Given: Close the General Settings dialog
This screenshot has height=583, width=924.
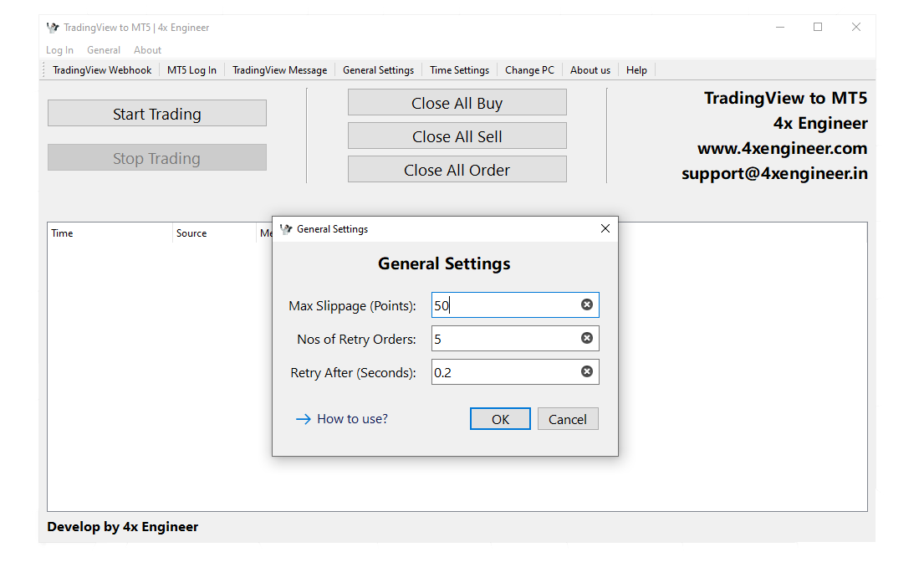Looking at the screenshot, I should click(605, 228).
